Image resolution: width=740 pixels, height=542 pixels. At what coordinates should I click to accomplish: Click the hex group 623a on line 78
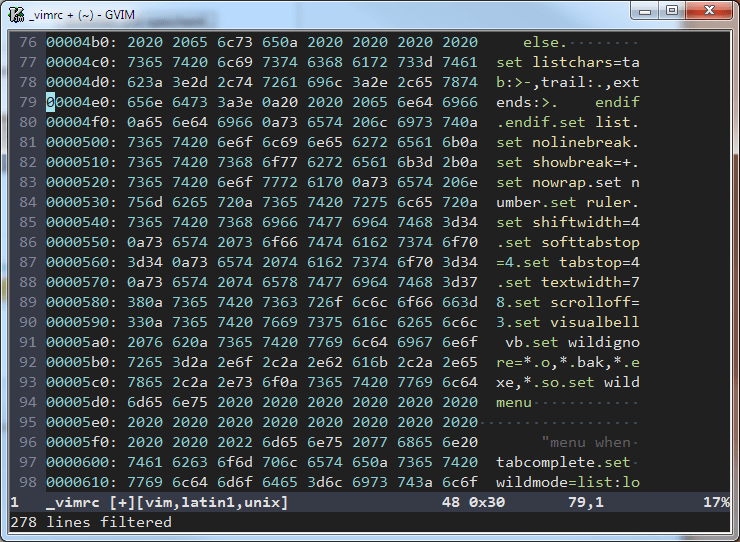pyautogui.click(x=145, y=82)
